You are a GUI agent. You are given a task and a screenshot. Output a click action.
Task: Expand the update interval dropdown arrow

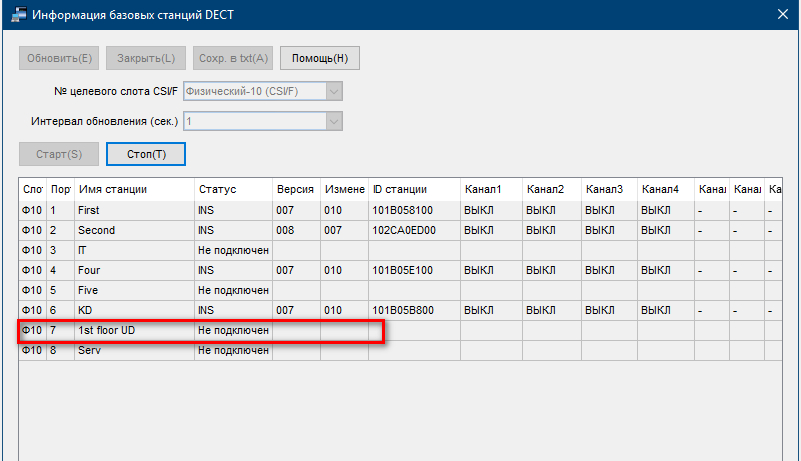tap(334, 122)
